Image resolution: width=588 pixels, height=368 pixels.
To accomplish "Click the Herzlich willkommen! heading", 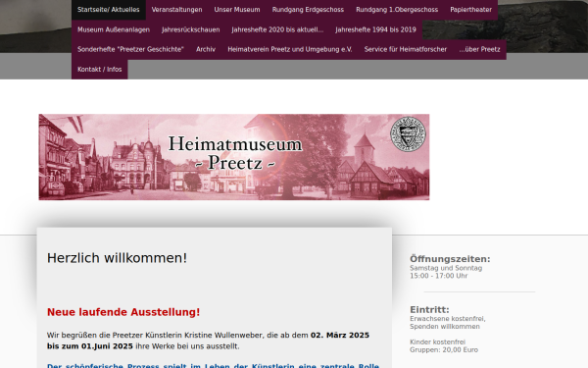I will [117, 258].
